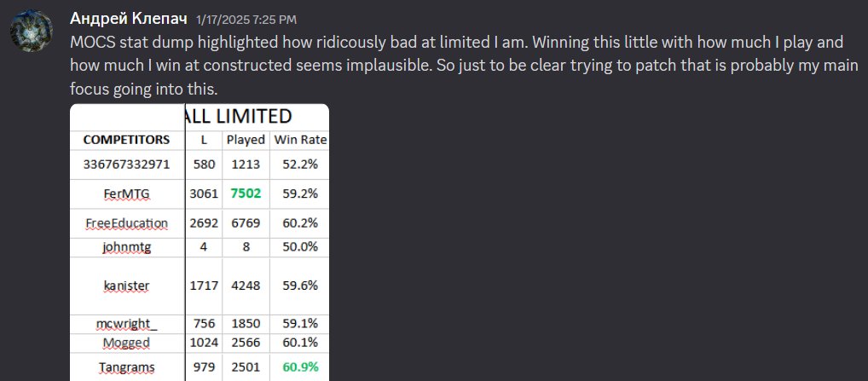The height and width of the screenshot is (381, 868).
Task: Select the FerMTG competitor name
Action: pos(126,194)
